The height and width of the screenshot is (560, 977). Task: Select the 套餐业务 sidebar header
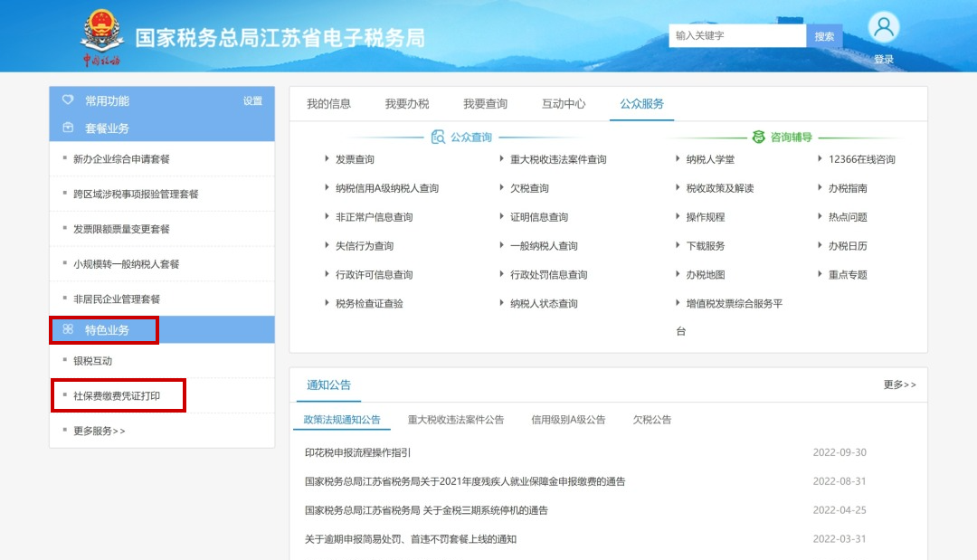click(162, 128)
